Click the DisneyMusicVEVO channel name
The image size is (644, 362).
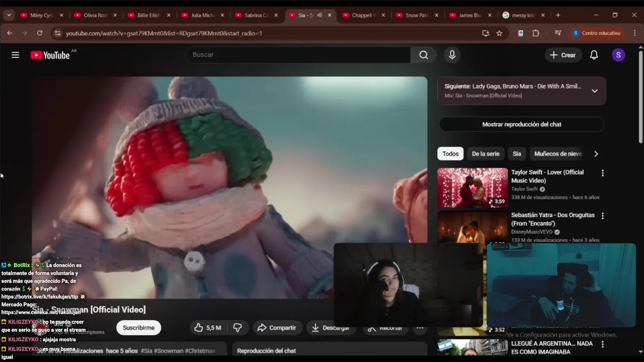coord(532,232)
